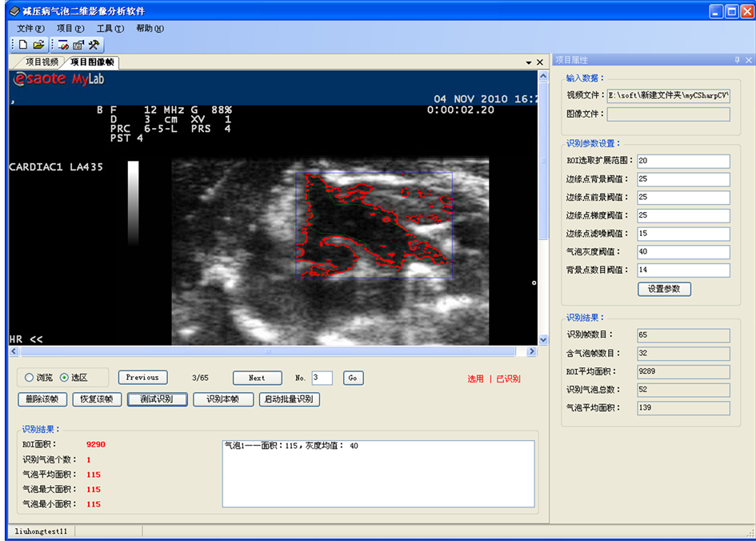Click the New file toolbar icon
Screen dimensions: 756x541
tap(23, 45)
